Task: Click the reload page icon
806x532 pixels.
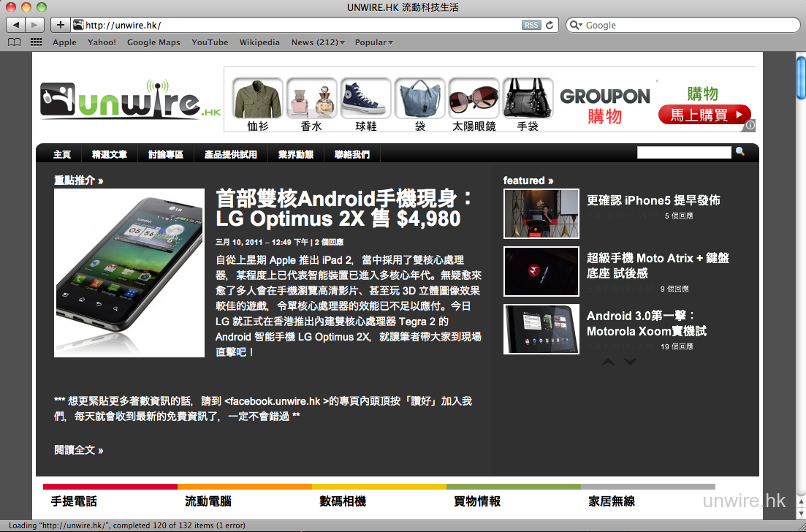Action: [550, 25]
